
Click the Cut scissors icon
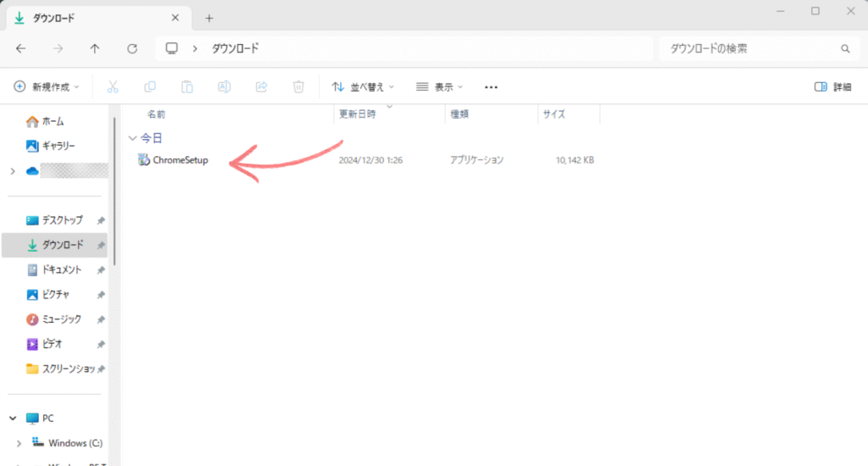click(113, 87)
